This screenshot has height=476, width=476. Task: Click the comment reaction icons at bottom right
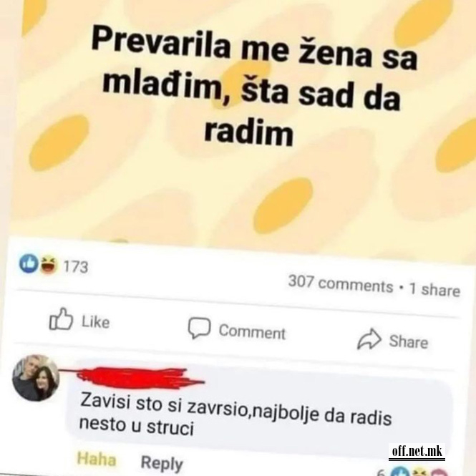point(414,472)
